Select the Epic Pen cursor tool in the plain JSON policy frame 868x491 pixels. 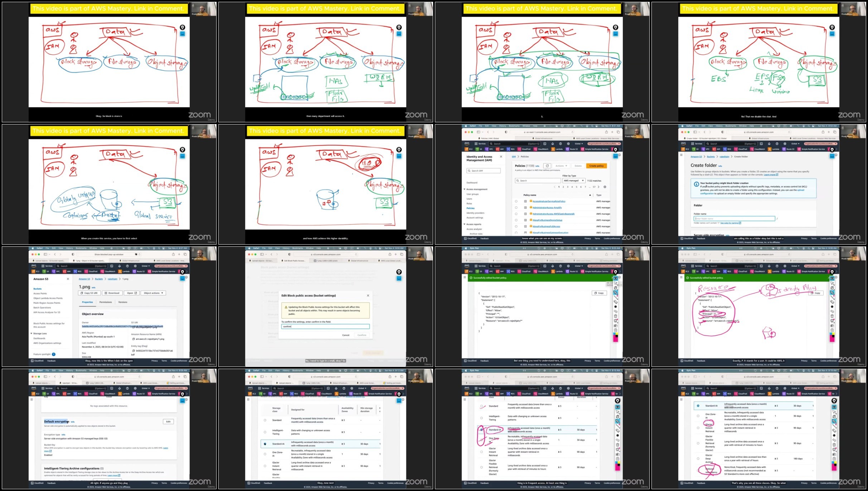click(616, 283)
